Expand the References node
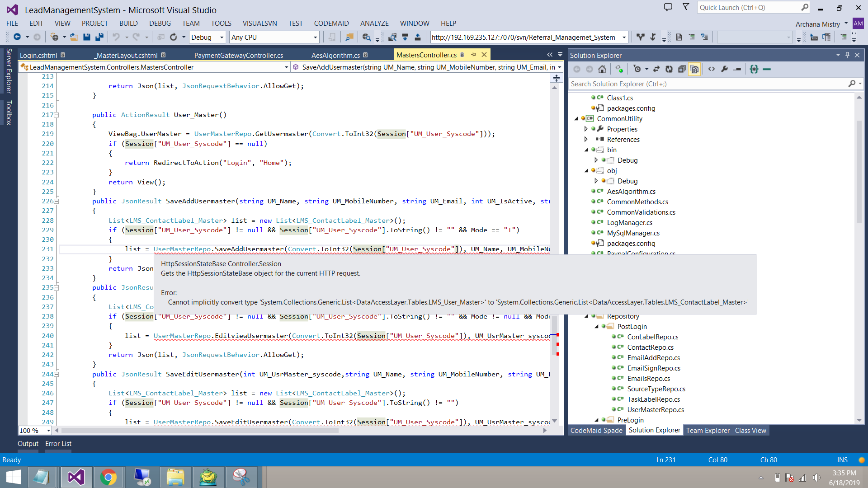868x488 pixels. [x=586, y=140]
